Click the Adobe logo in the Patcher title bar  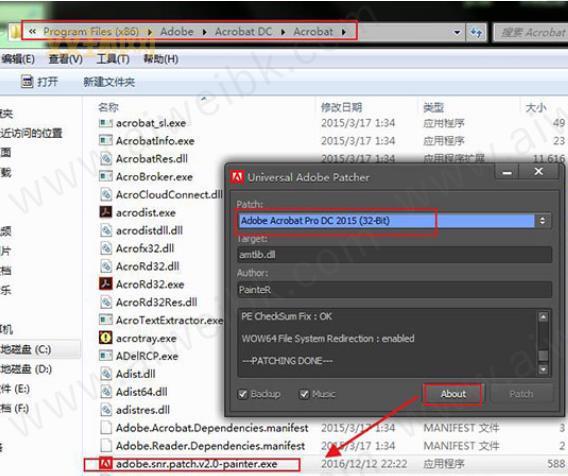pos(237,177)
